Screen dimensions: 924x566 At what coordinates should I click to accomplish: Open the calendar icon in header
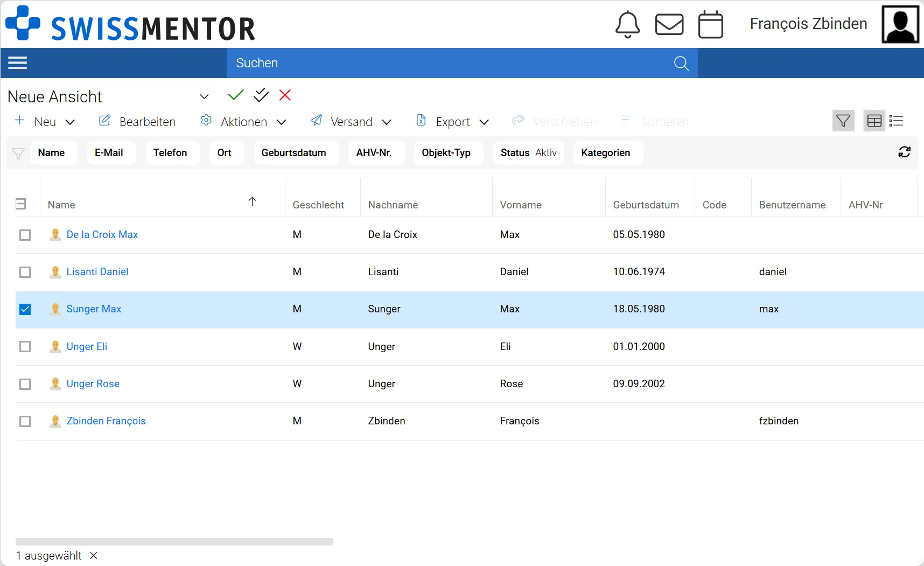pos(710,25)
